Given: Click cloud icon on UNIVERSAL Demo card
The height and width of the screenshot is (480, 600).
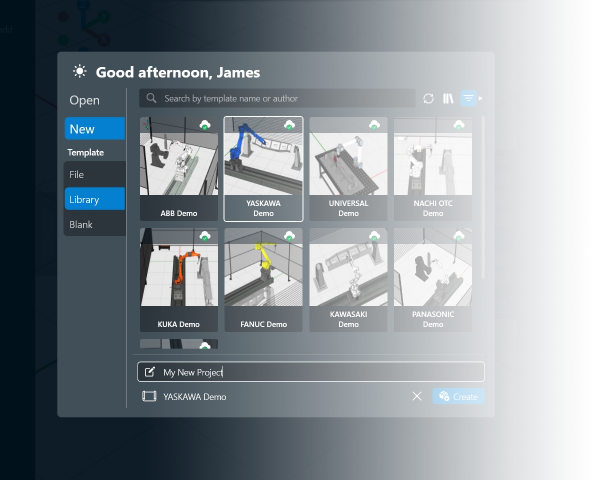Looking at the screenshot, I should pos(374,125).
